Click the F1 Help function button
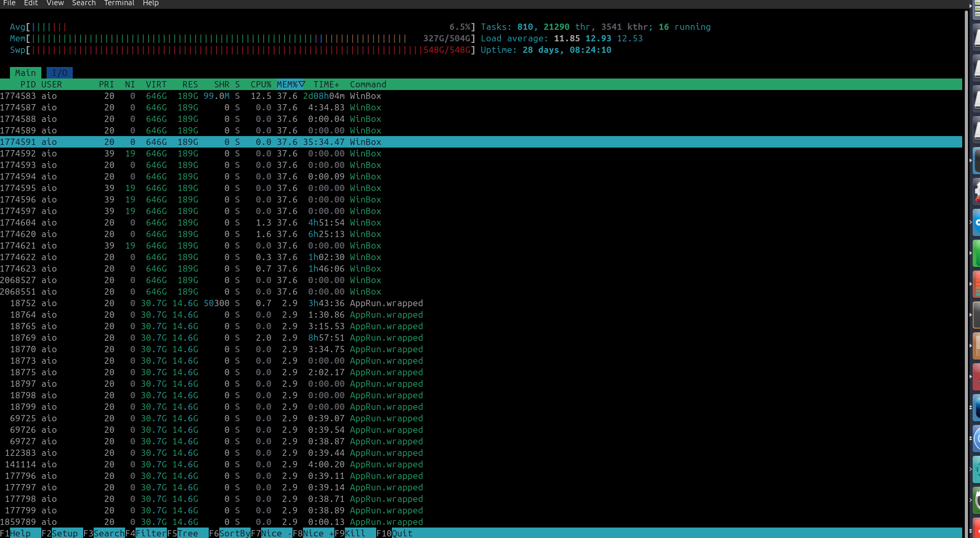This screenshot has height=538, width=980. (20, 533)
